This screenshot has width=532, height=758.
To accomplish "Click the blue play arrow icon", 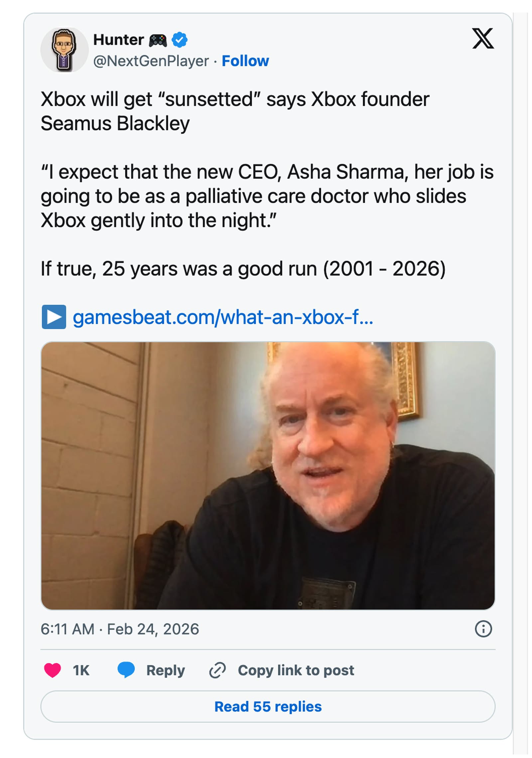I will pos(54,316).
